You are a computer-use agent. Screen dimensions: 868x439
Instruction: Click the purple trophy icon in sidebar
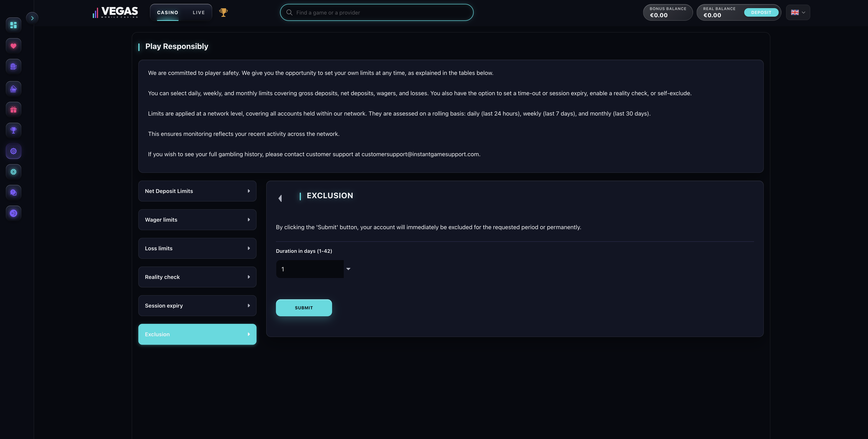tap(14, 130)
